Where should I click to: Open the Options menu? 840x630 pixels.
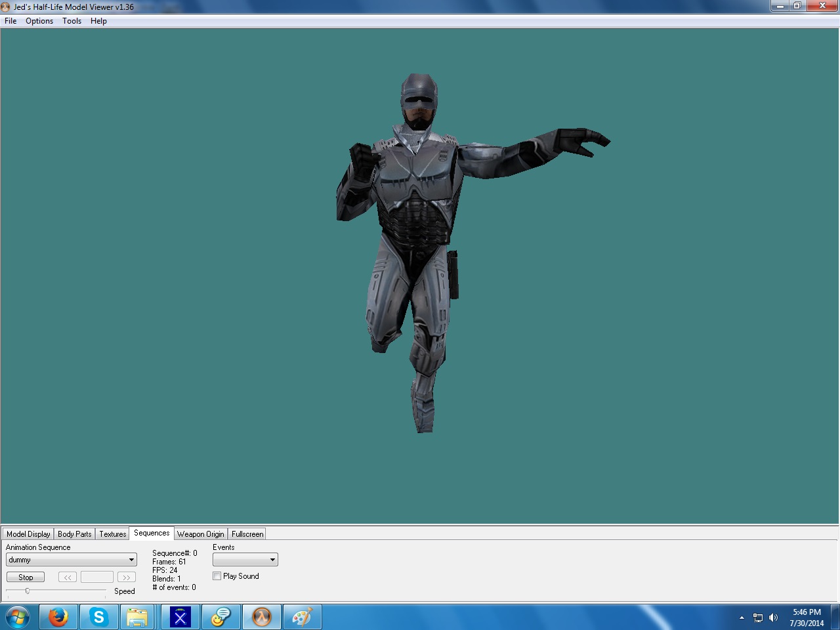39,21
